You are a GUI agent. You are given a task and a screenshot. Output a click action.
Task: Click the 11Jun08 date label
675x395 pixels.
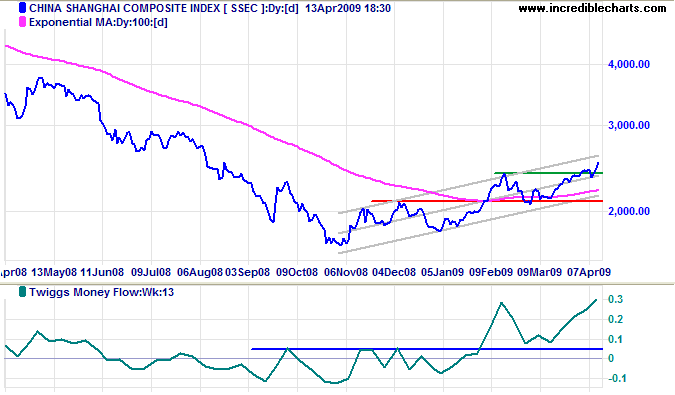pos(102,272)
